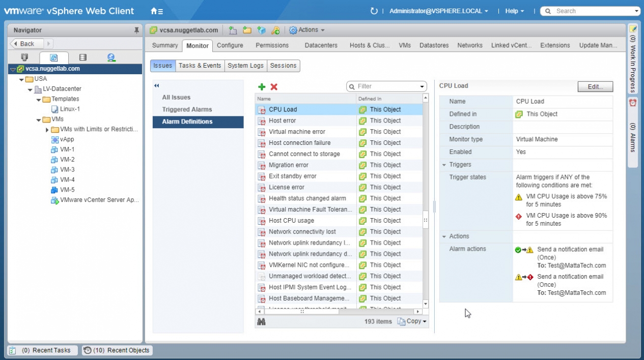644x360 pixels.
Task: Collapse the Triggers section
Action: tap(444, 165)
